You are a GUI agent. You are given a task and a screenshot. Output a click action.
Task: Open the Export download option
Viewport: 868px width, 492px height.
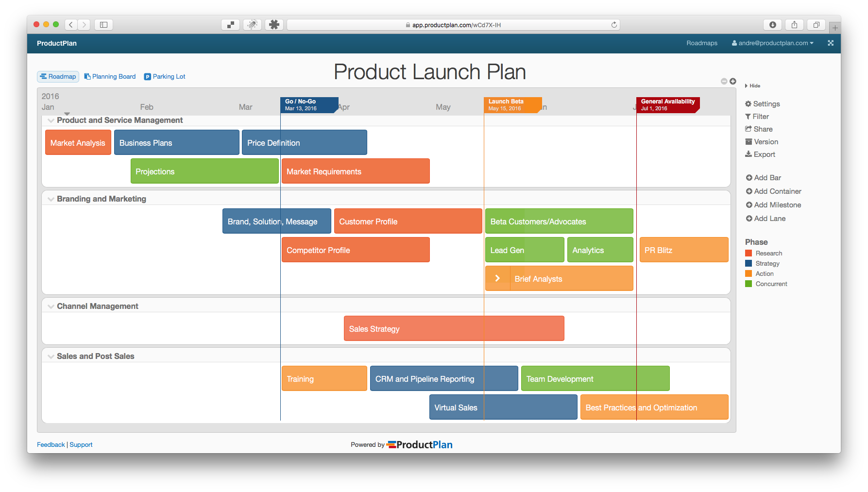[x=749, y=154]
